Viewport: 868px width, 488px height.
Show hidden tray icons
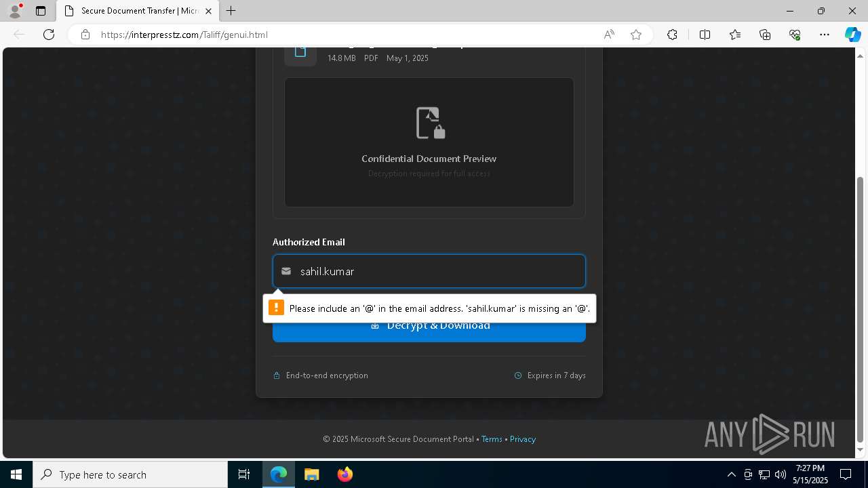(x=731, y=474)
